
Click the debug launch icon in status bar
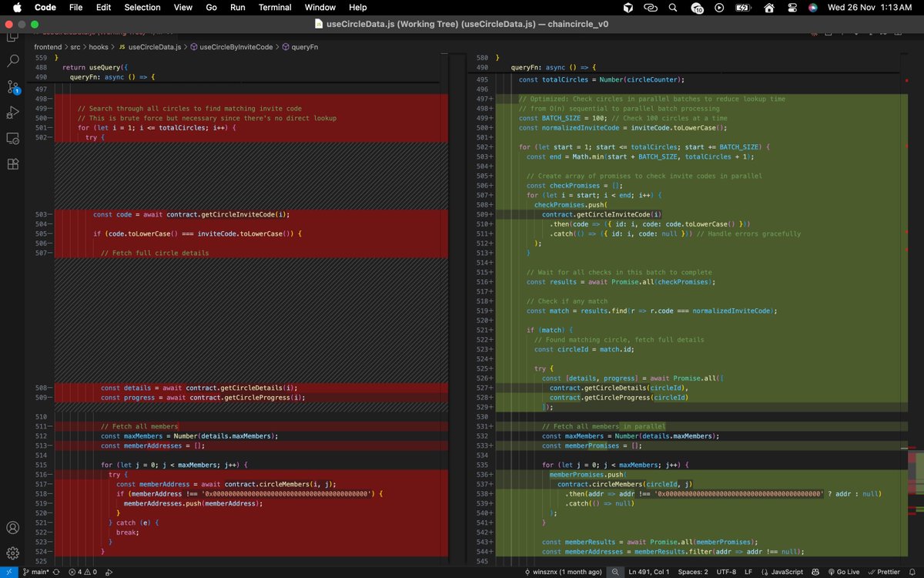109,572
